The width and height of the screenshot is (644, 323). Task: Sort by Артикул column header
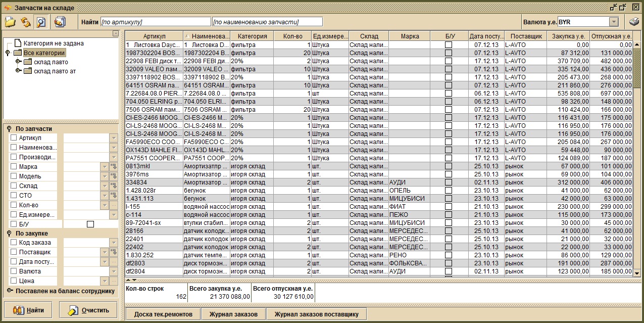pyautogui.click(x=154, y=36)
